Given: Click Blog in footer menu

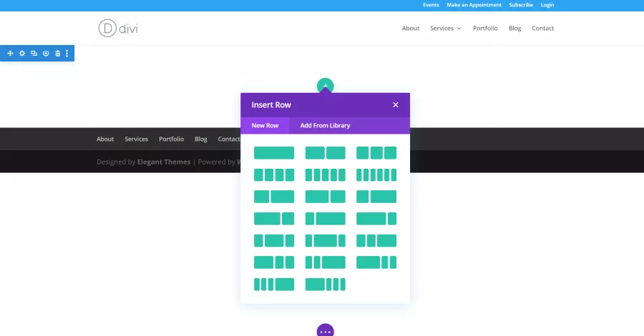Looking at the screenshot, I should [201, 139].
